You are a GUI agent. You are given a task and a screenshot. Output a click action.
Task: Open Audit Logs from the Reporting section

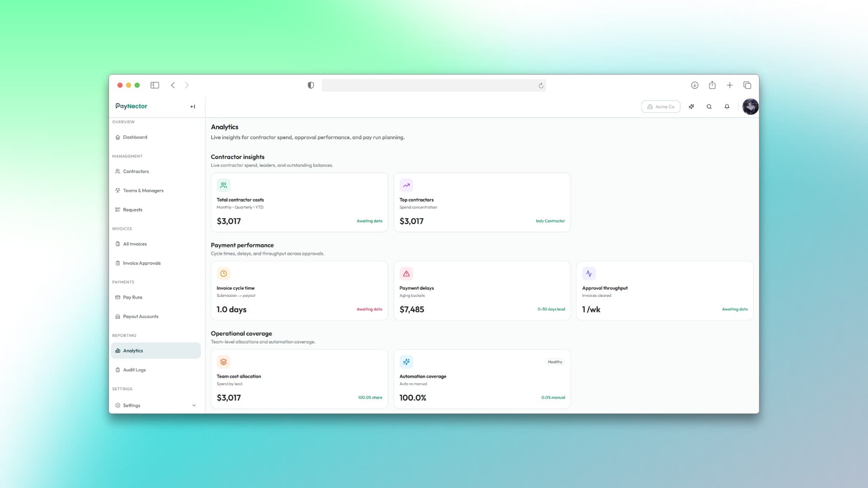(134, 370)
